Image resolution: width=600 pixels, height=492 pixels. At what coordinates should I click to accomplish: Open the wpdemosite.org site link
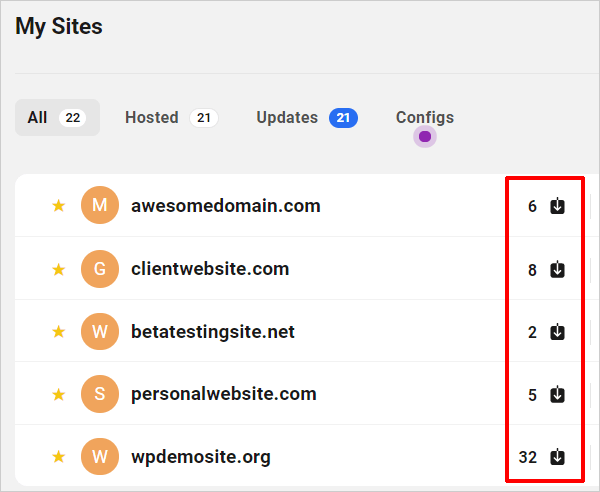[x=201, y=457]
